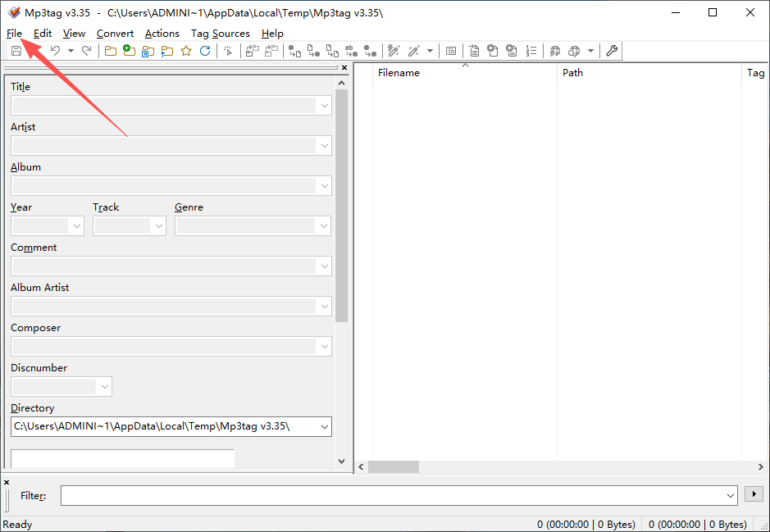Expand the Directory path dropdown

(324, 427)
